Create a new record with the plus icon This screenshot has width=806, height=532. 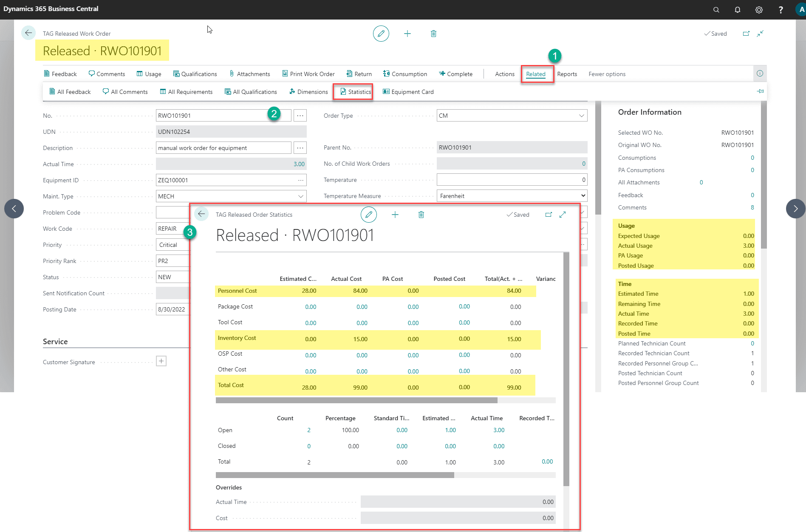[407, 34]
